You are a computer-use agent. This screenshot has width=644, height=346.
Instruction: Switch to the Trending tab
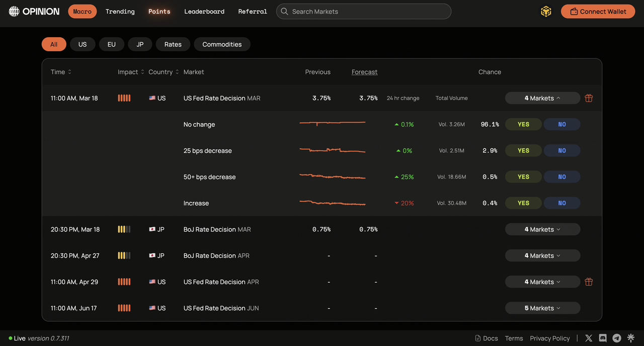point(120,12)
